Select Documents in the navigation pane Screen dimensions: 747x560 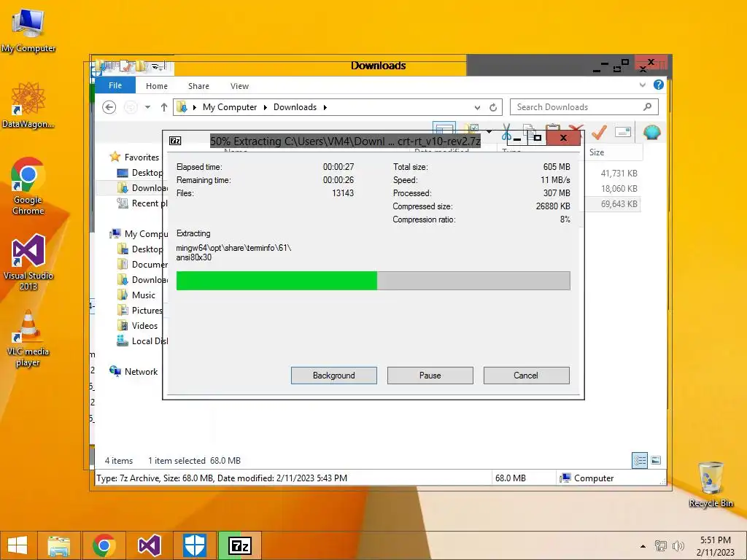coord(142,264)
